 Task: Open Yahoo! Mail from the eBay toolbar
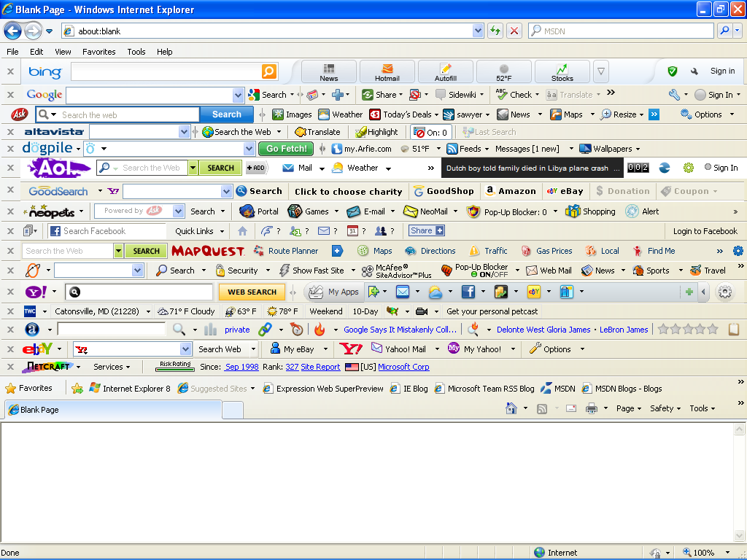tap(403, 349)
